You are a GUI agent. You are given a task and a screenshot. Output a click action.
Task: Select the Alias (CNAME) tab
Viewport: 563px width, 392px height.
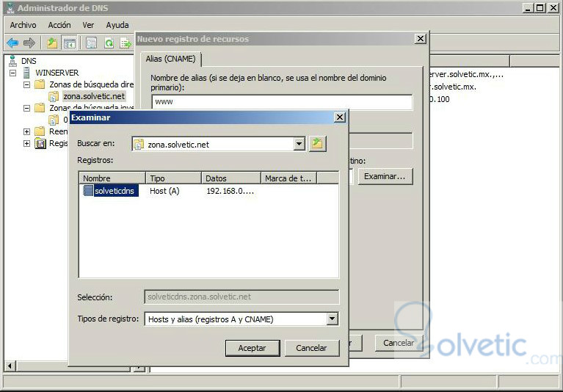170,59
